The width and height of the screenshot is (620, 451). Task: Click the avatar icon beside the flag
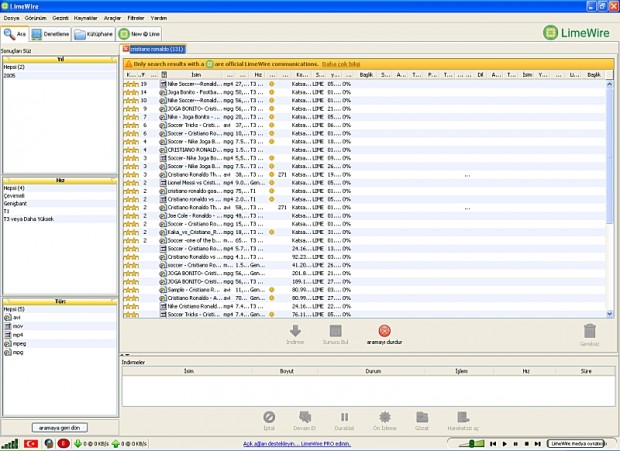pos(49,443)
